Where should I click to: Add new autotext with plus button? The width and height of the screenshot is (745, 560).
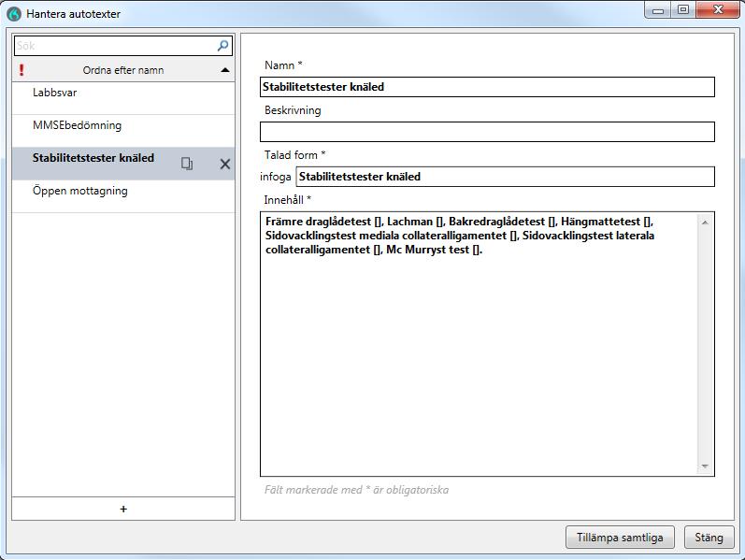pos(123,510)
